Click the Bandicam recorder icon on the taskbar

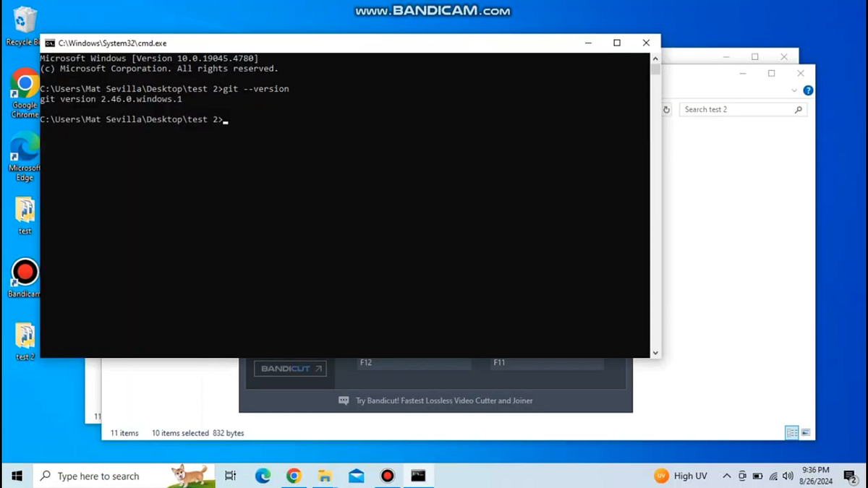click(387, 476)
